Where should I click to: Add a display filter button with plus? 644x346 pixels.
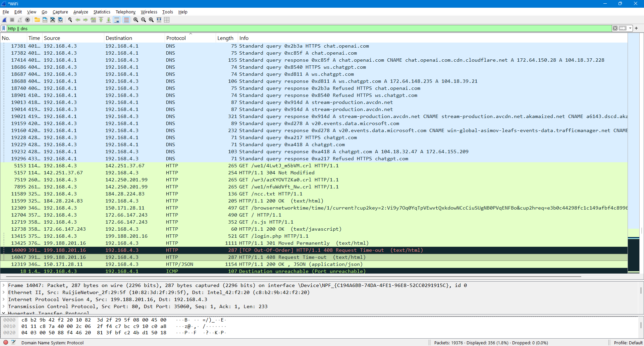point(636,28)
